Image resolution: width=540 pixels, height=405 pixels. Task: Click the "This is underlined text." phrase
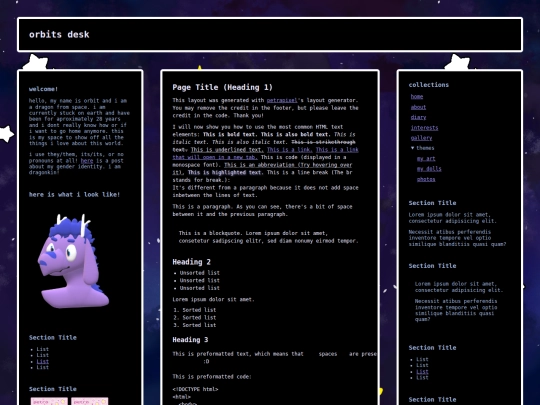point(227,149)
